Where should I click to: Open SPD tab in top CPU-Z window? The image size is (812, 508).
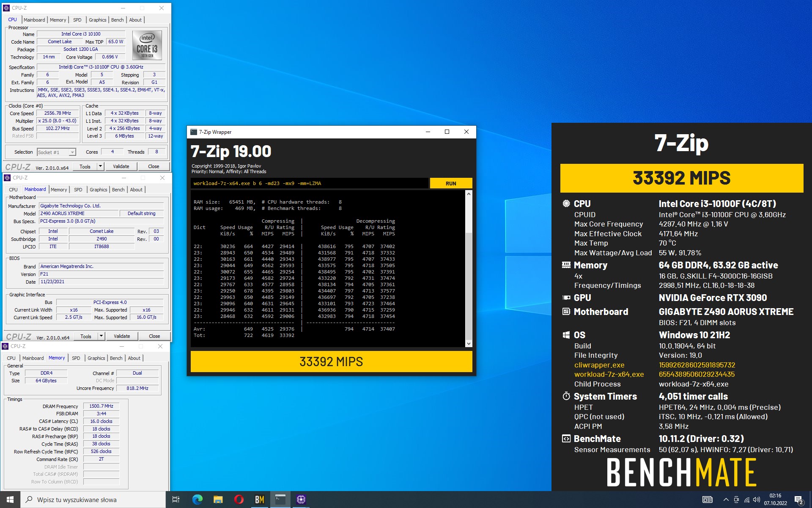(x=77, y=20)
